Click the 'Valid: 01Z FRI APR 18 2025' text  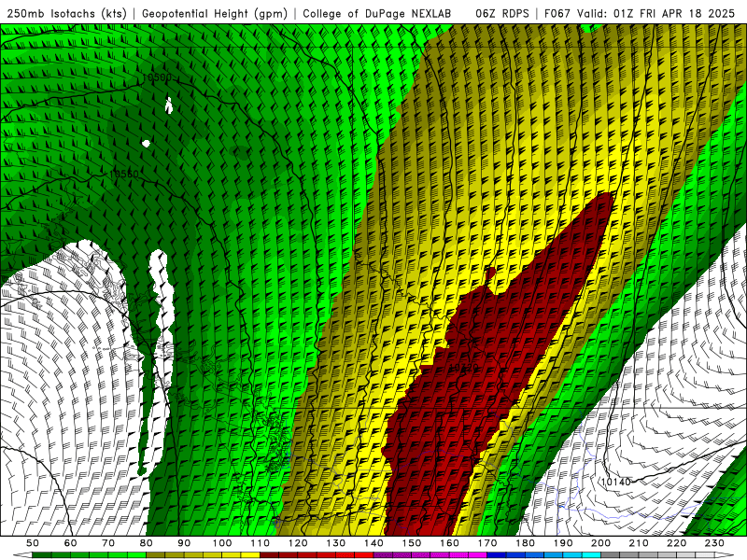tap(655, 13)
